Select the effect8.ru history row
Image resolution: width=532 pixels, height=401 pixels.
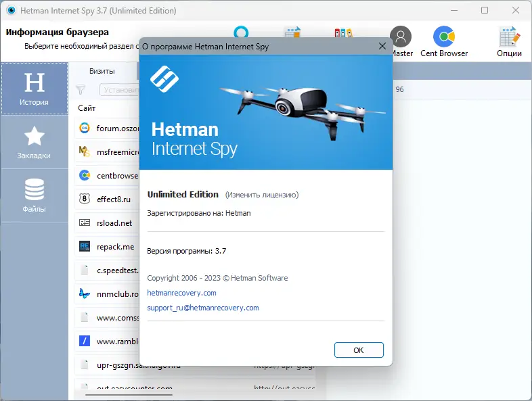[x=107, y=199]
